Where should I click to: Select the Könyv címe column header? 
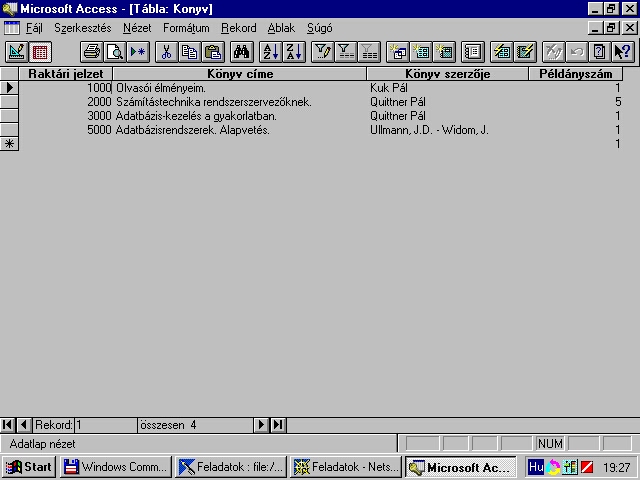pyautogui.click(x=240, y=74)
